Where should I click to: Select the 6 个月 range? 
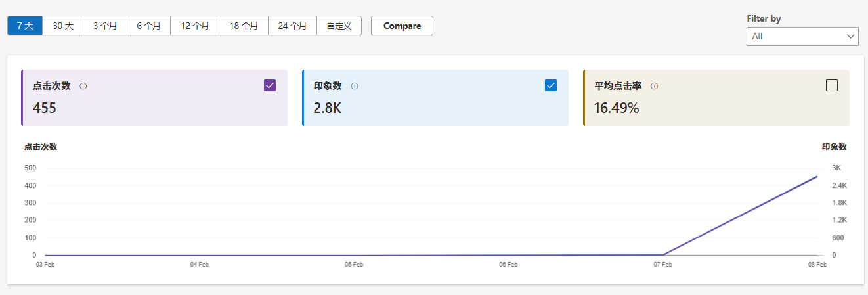148,26
